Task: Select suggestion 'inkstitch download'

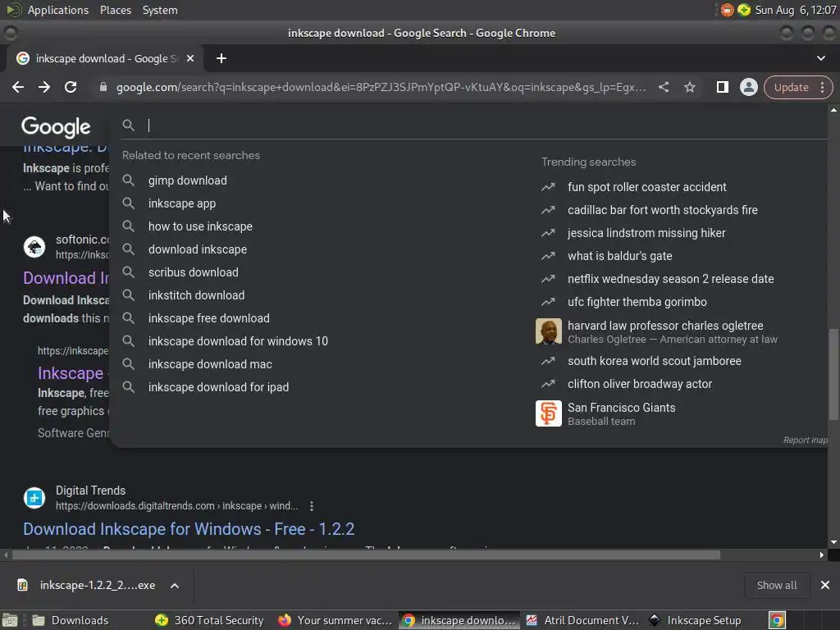Action: 197,295
